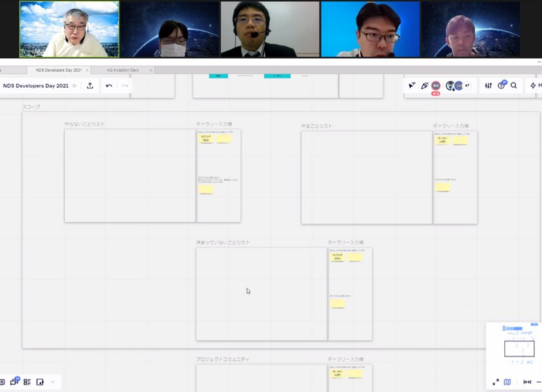Switch to the NDS Developers Day 2021 tab
Image resolution: width=542 pixels, height=392 pixels.
click(59, 70)
